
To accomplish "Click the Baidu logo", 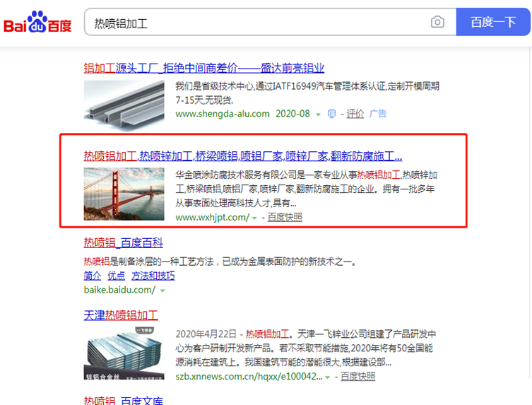I will [37, 23].
